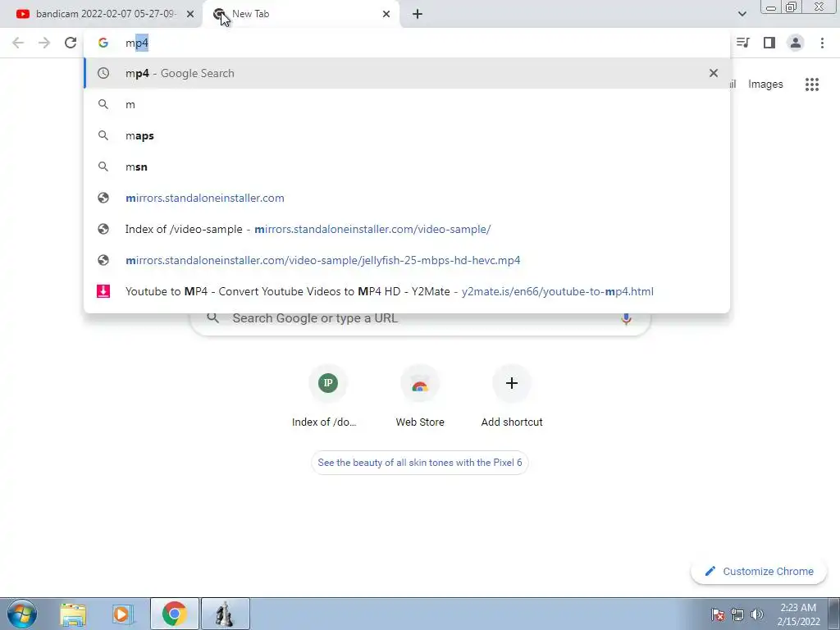Click the Google G icon in address bar
The height and width of the screenshot is (630, 840).
[103, 43]
